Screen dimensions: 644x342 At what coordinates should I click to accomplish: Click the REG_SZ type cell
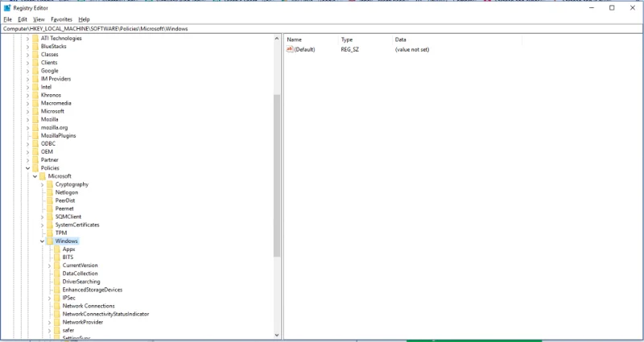[349, 49]
